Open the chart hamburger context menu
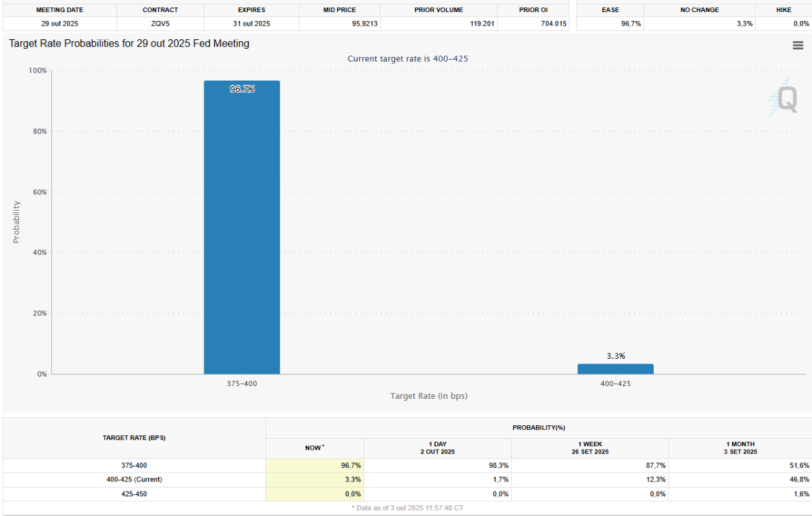This screenshot has width=812, height=516. 798,45
